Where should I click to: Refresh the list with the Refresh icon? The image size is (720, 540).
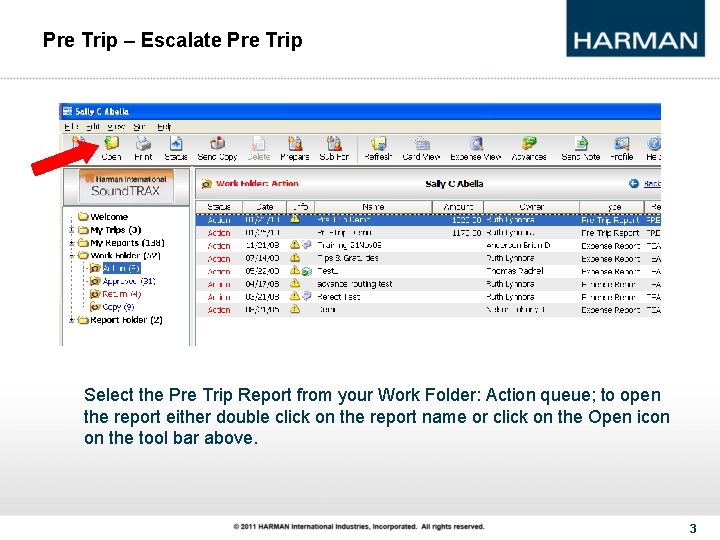point(378,144)
